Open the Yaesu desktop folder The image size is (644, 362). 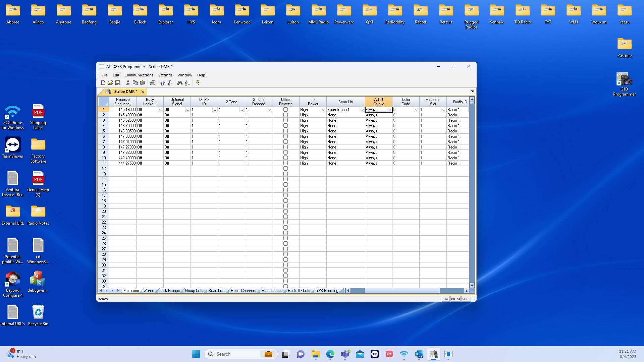coord(625,14)
